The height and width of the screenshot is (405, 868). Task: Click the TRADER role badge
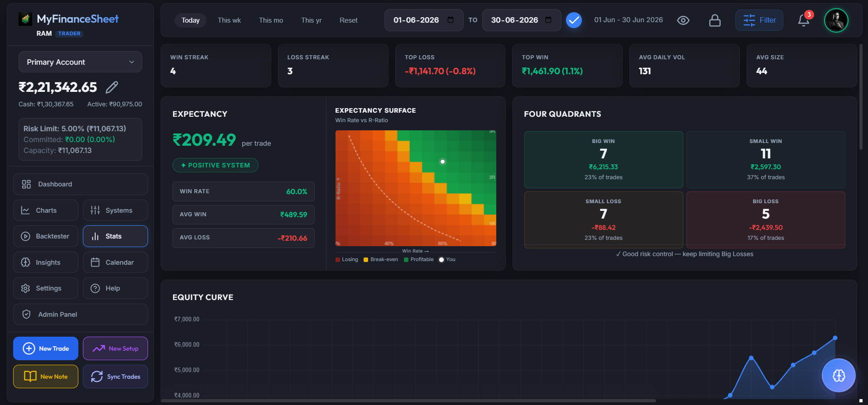tap(69, 33)
